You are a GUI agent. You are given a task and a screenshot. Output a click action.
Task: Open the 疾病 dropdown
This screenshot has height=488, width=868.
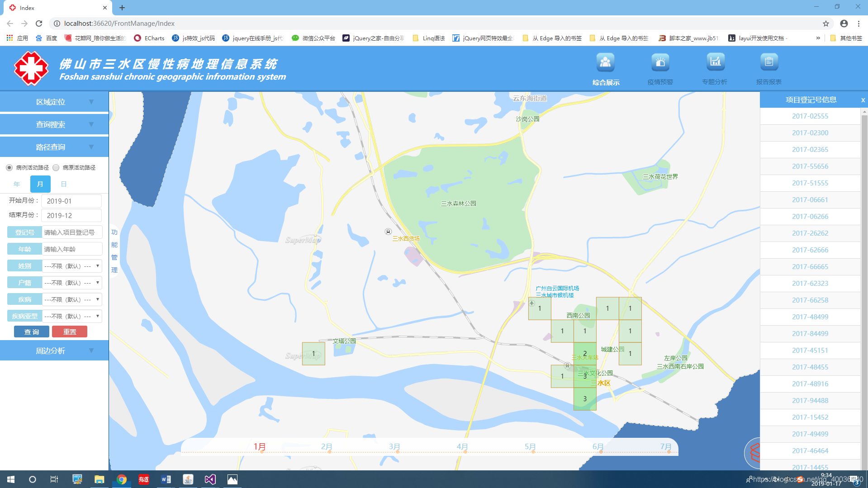(x=72, y=299)
